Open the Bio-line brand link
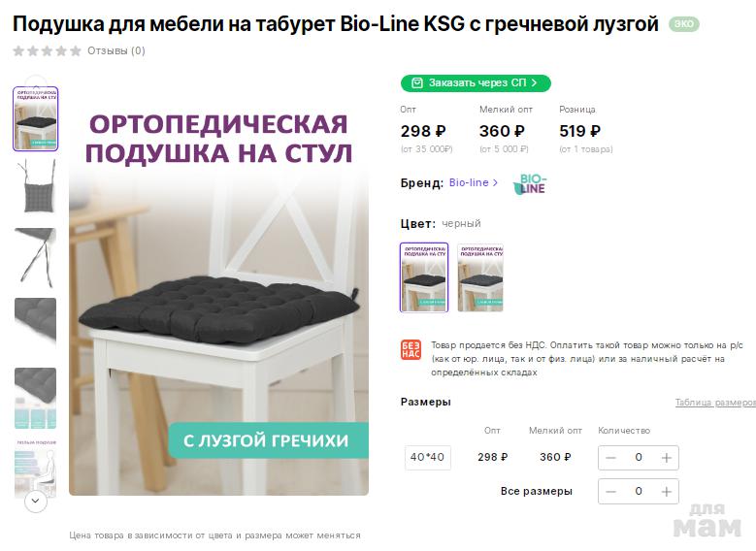Viewport: 756px width, 551px height. click(x=473, y=182)
